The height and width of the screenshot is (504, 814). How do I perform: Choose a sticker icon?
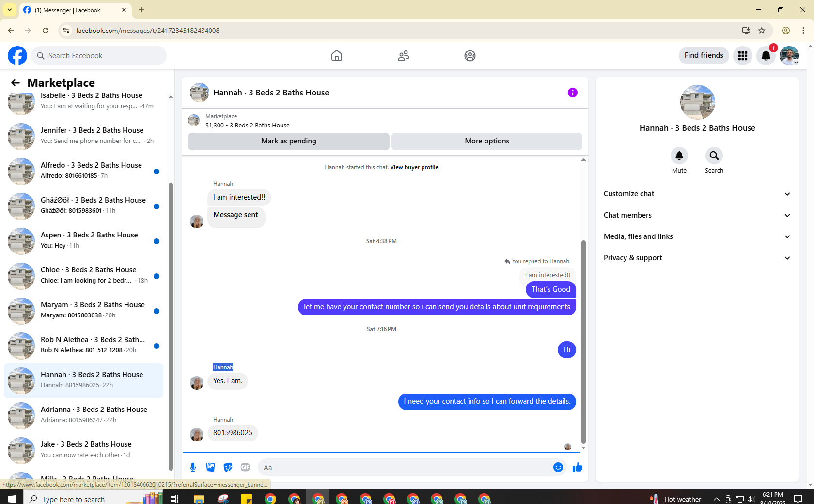pos(228,467)
